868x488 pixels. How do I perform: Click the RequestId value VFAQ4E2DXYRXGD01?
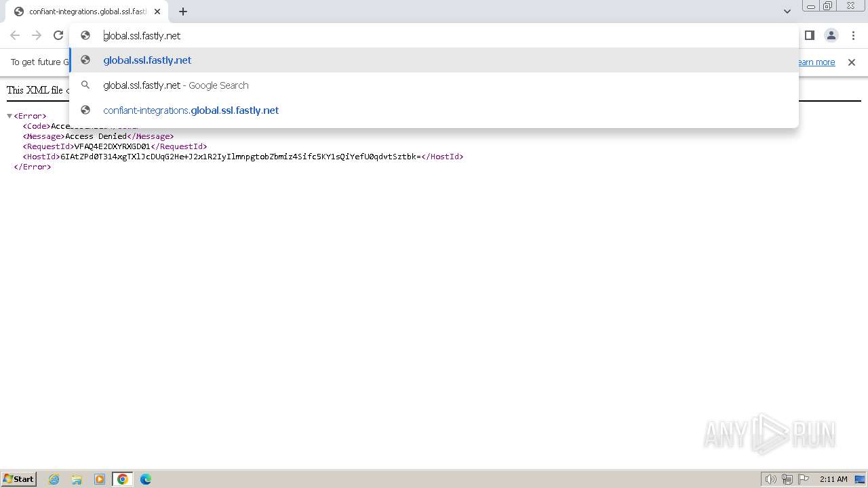pos(112,146)
